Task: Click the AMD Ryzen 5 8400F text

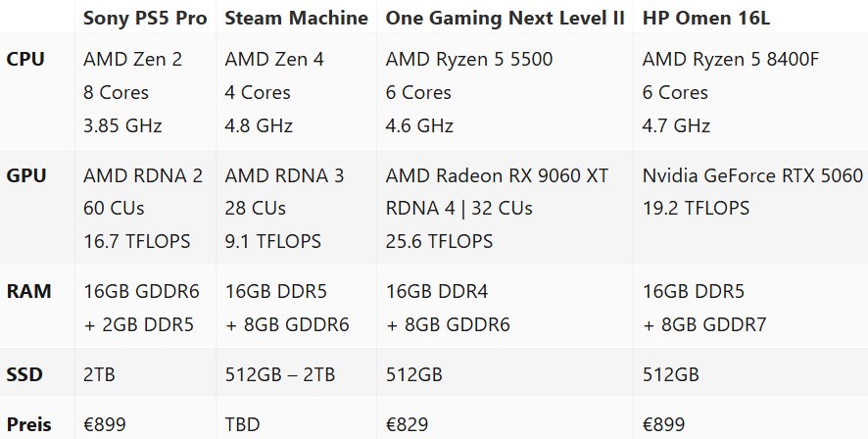Action: pos(730,60)
